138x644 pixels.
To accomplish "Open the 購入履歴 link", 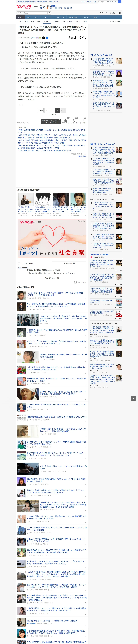I will [x=112, y=13].
